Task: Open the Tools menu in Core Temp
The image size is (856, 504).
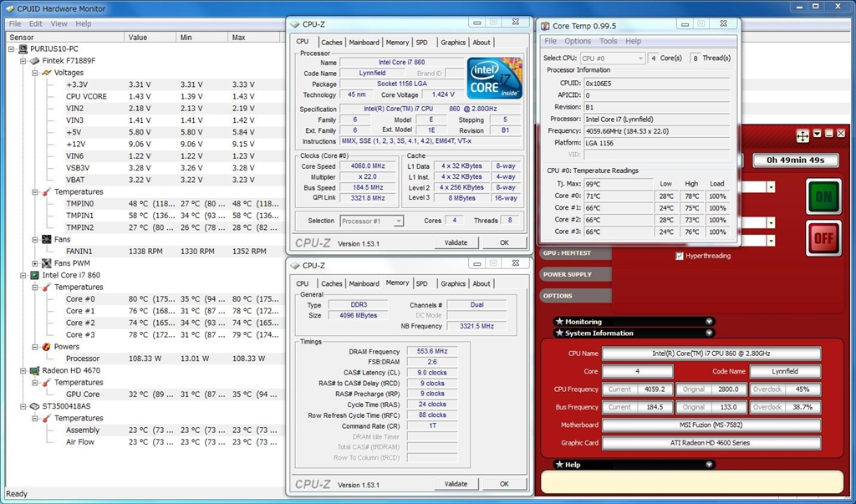Action: pyautogui.click(x=608, y=41)
